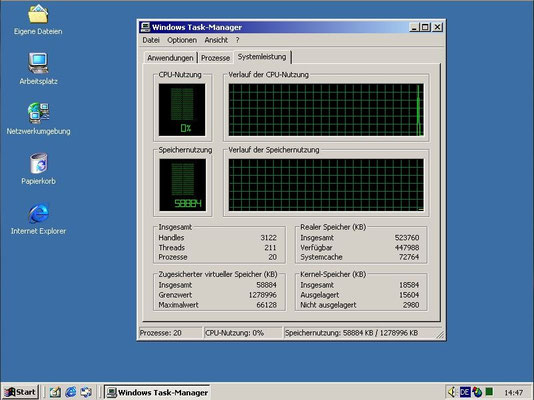Click the colorful globe tray icon
The width and height of the screenshot is (534, 400).
click(477, 392)
